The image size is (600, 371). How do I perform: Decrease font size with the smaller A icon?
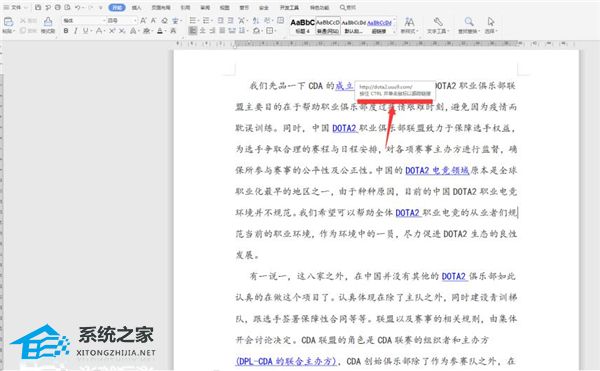point(153,20)
